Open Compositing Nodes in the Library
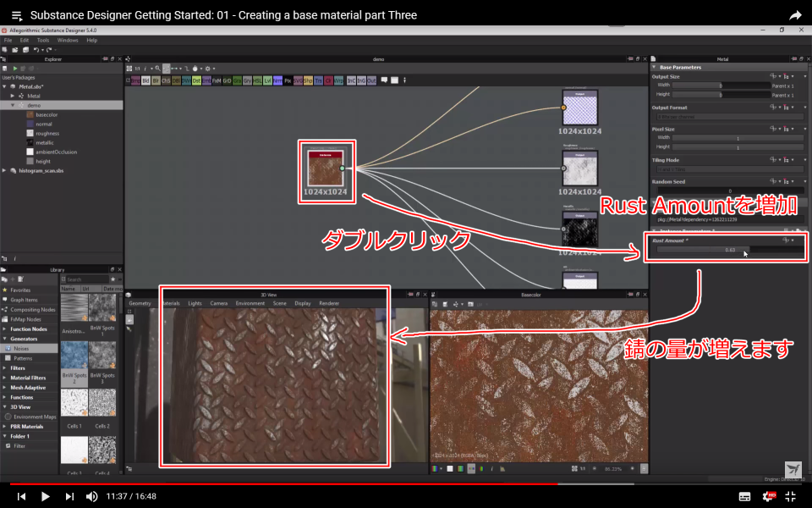Screen dimensions: 812x508 (x=33, y=310)
